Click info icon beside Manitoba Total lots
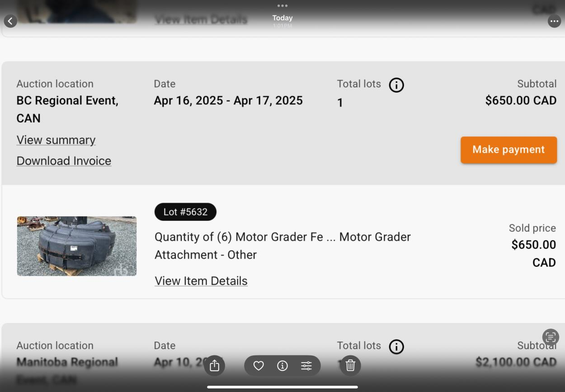Viewport: 565px width, 392px height. (x=396, y=347)
